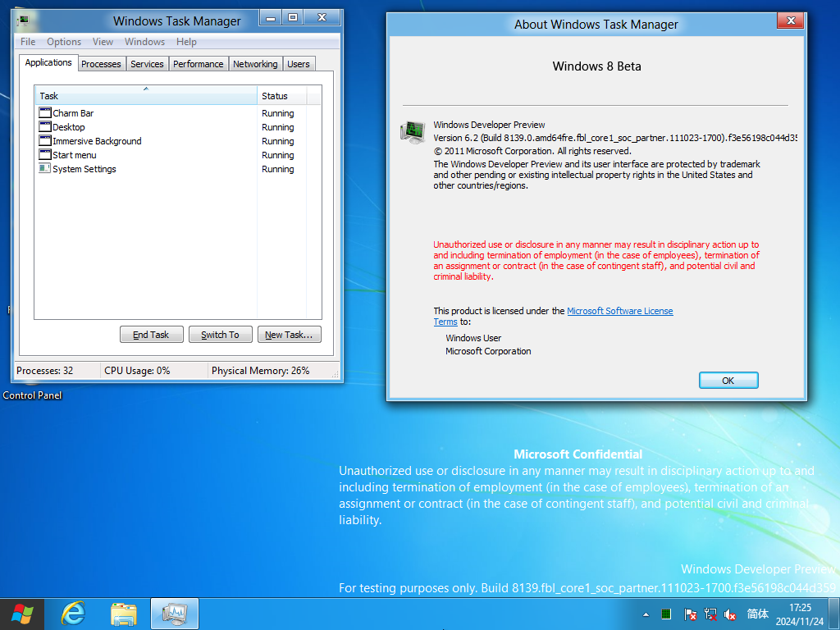Click OK in the About dialog
Image resolution: width=840 pixels, height=630 pixels.
(728, 381)
